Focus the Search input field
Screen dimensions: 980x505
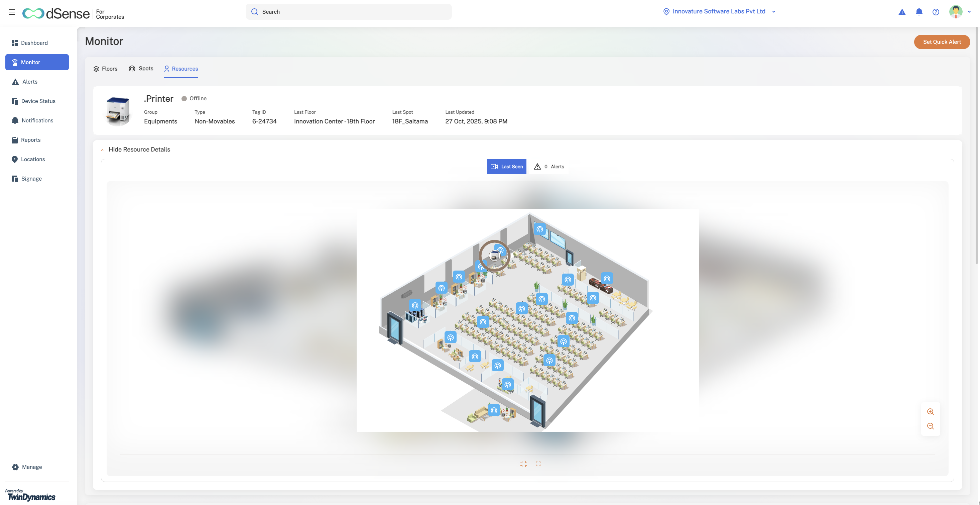click(349, 12)
